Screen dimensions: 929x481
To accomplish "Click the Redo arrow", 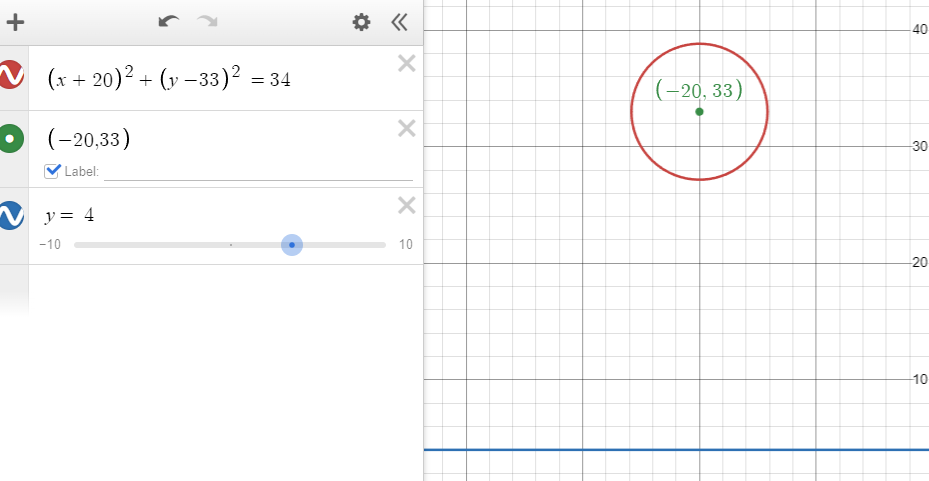I will [x=207, y=22].
